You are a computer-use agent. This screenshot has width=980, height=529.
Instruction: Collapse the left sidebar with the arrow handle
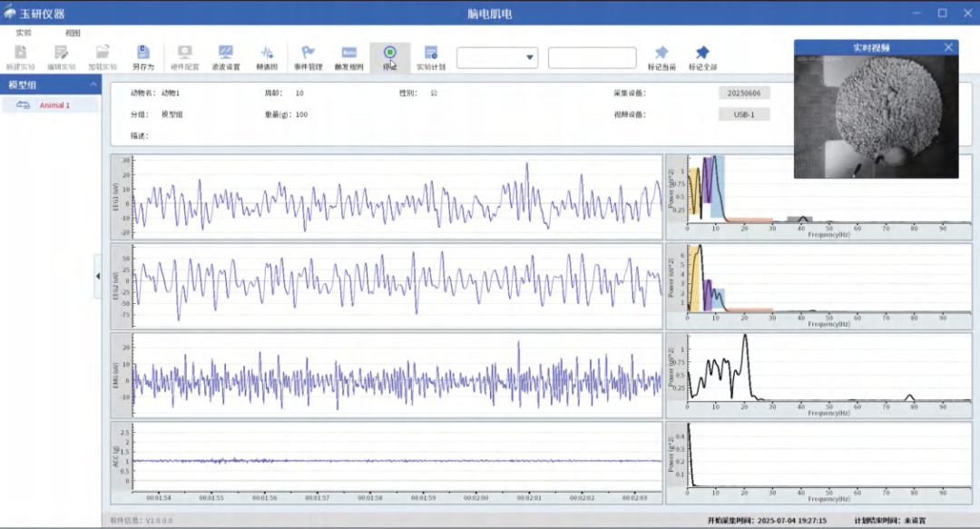coord(97,276)
